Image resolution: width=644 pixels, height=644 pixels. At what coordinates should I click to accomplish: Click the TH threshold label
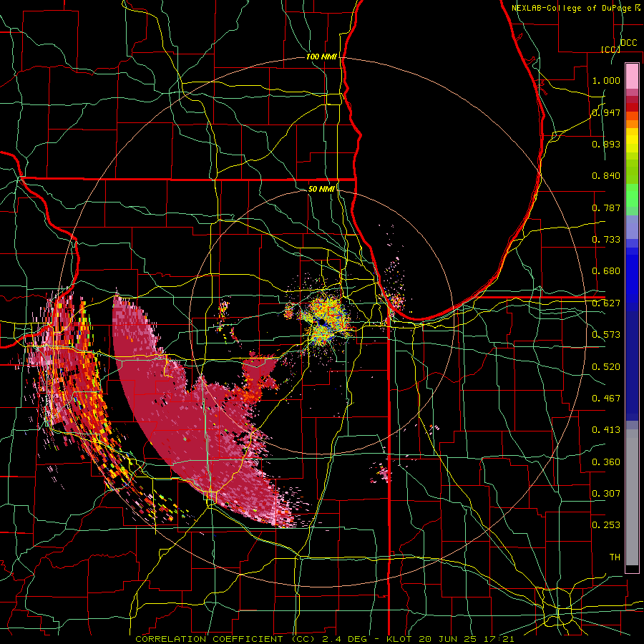point(615,557)
